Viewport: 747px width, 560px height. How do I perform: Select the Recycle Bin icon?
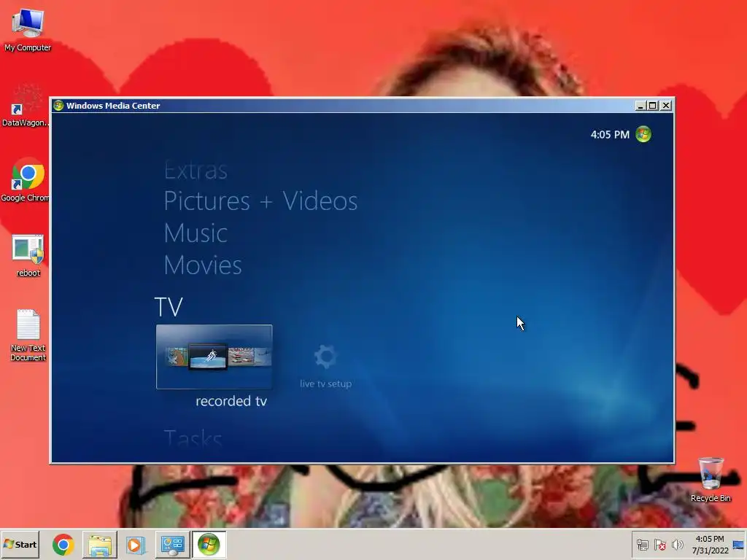coord(711,479)
